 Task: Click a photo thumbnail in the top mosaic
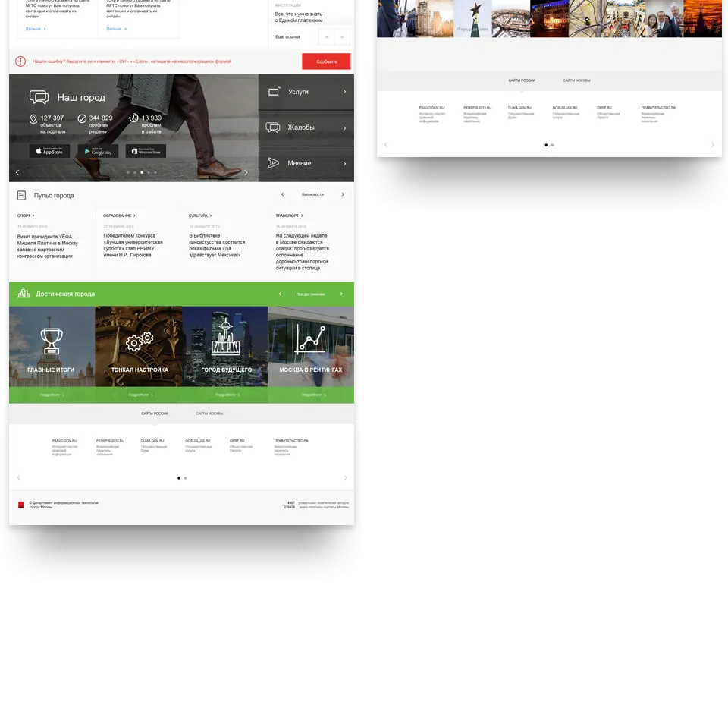(x=472, y=19)
